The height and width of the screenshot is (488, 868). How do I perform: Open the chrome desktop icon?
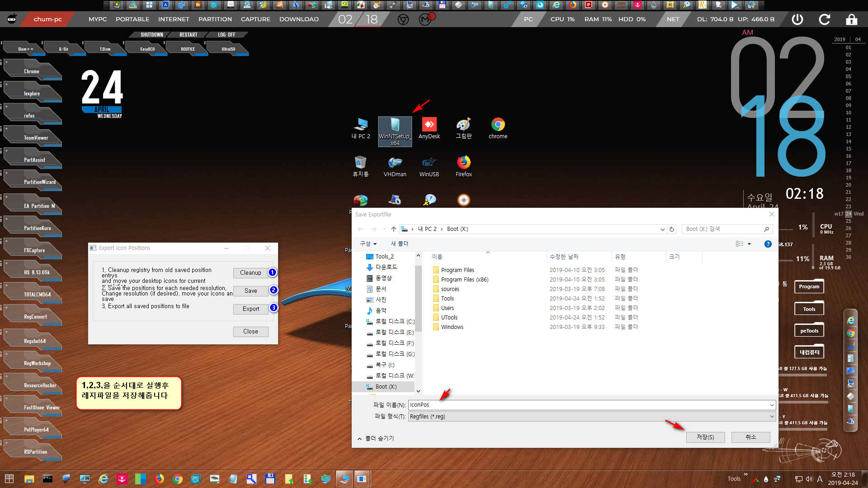pos(498,128)
